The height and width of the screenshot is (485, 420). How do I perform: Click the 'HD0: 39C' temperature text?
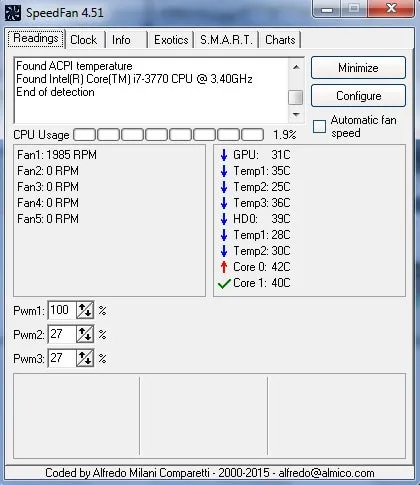[x=262, y=219]
